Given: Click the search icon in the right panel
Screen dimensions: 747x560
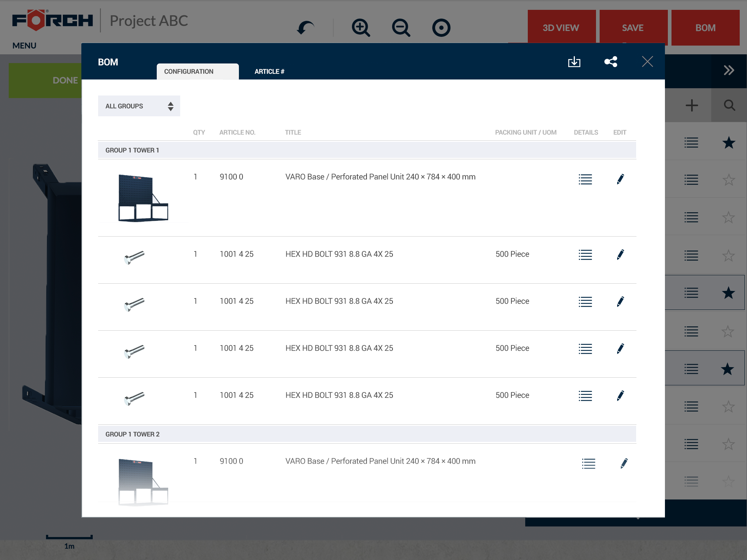Looking at the screenshot, I should coord(729,105).
